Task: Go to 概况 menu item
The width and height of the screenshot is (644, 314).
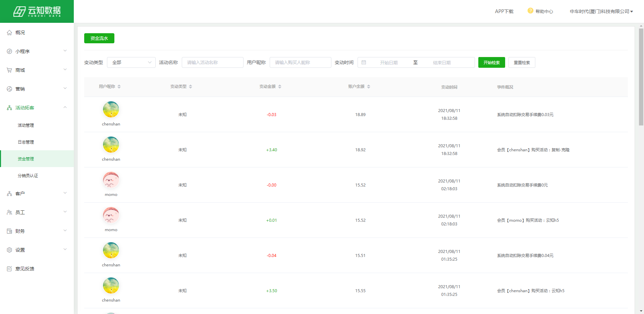Action: click(37, 33)
